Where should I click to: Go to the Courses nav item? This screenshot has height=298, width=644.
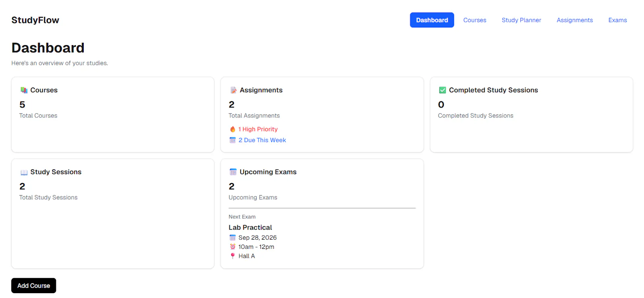click(475, 20)
